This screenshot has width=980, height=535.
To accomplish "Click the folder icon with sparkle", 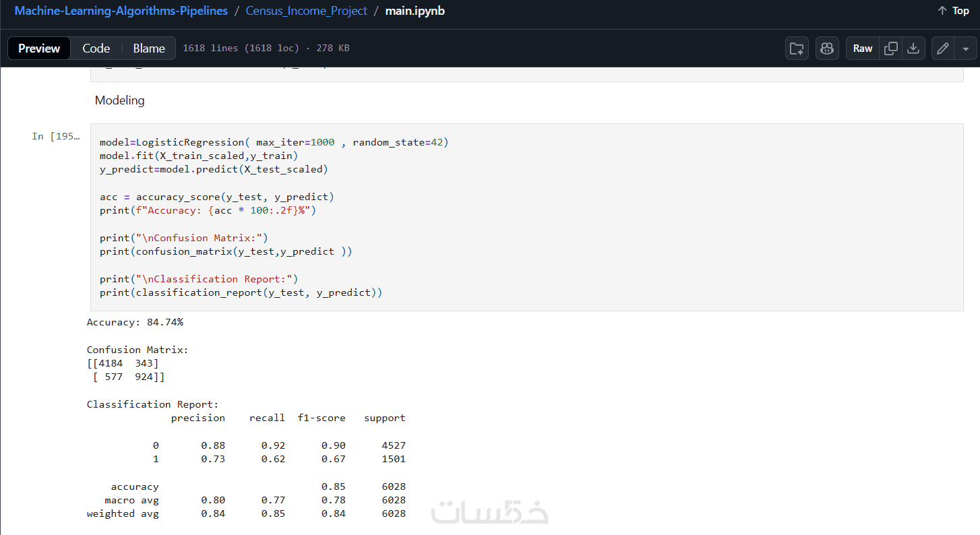I will (797, 49).
